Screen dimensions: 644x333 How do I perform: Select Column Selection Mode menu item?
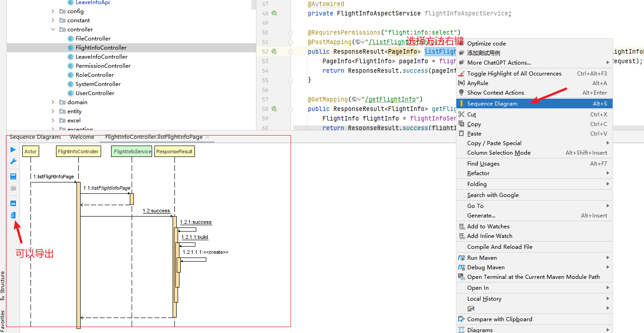pyautogui.click(x=534, y=153)
